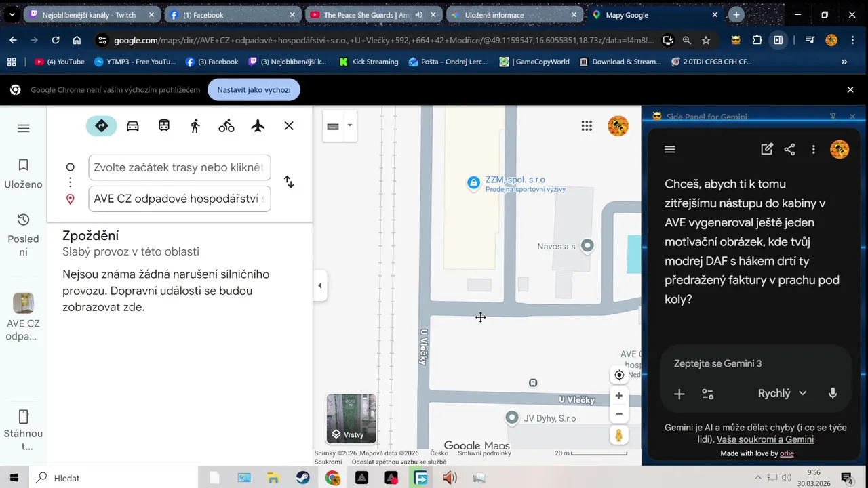Open the orlie author link
Image resolution: width=868 pixels, height=488 pixels.
[787, 453]
